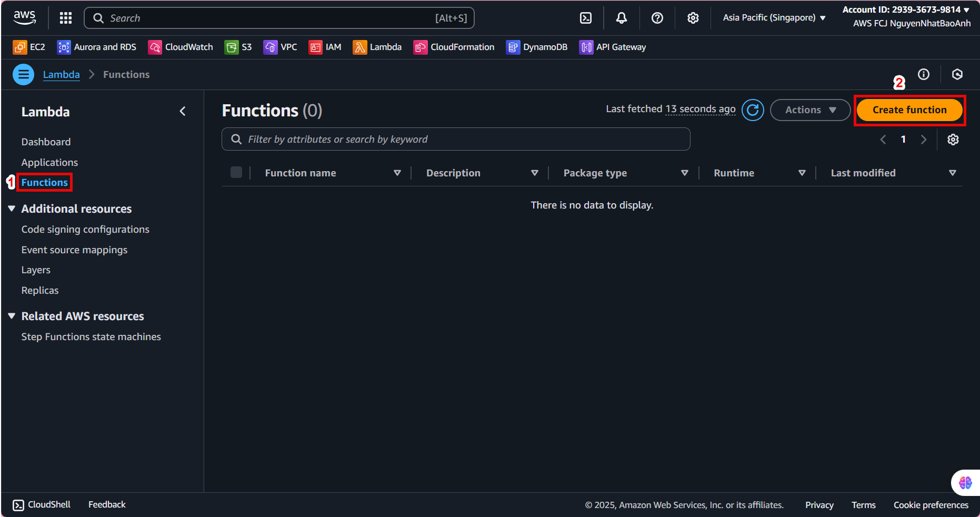Tick the select-all functions checkbox
This screenshot has height=517, width=980.
tap(236, 173)
